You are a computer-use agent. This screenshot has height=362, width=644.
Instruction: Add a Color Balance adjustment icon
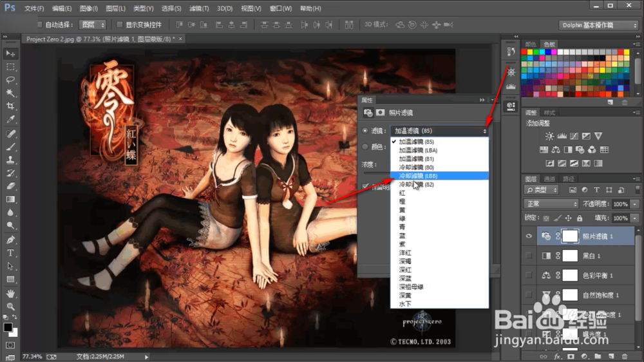coord(556,149)
